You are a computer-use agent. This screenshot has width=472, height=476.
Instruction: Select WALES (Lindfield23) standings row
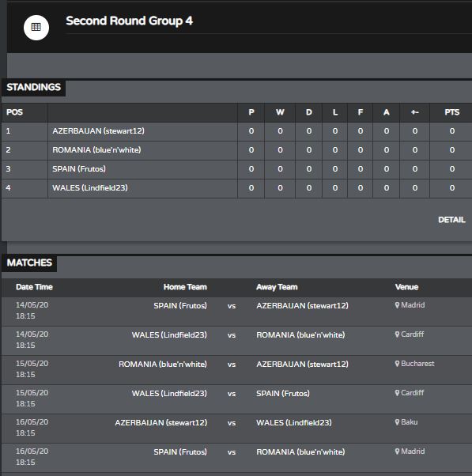click(x=236, y=188)
